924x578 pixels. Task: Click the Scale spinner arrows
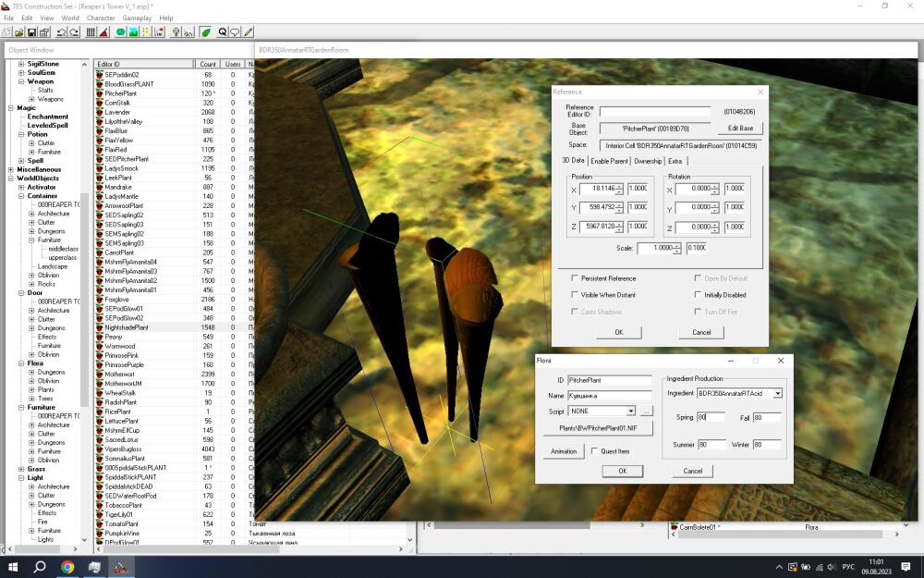click(x=677, y=248)
